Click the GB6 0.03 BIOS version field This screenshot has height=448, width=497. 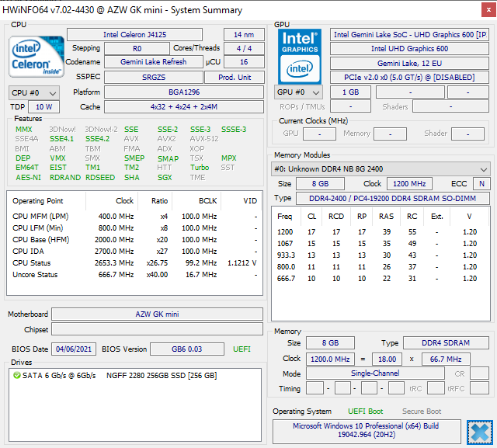coord(187,349)
